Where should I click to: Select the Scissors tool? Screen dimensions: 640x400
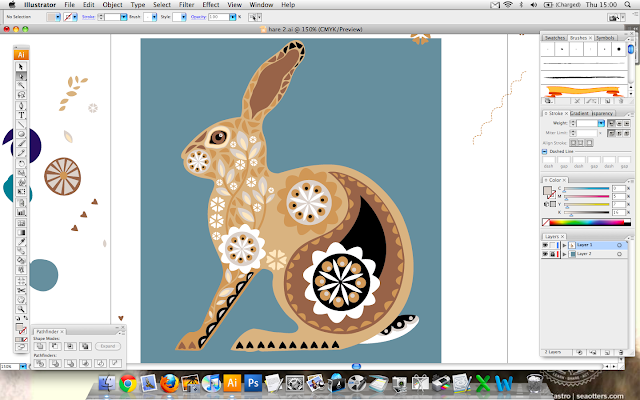[21, 290]
